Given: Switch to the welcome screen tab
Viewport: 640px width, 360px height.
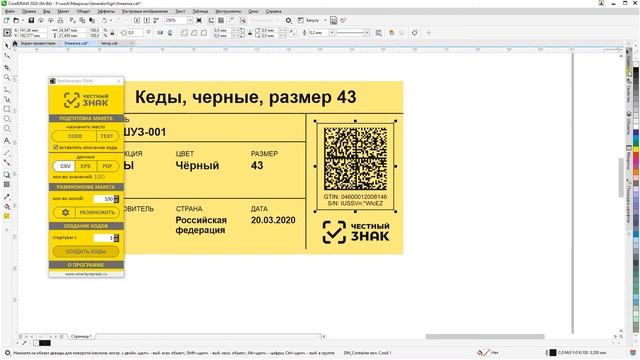Looking at the screenshot, I should [38, 43].
